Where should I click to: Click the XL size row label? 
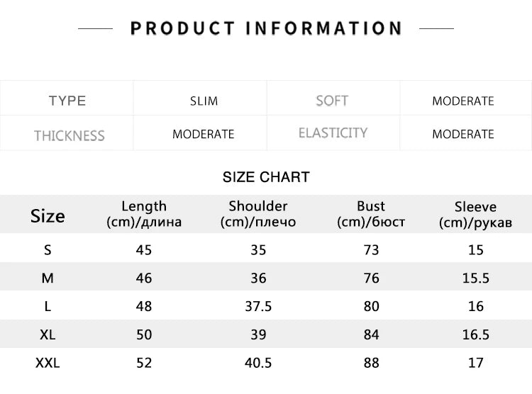(x=48, y=334)
